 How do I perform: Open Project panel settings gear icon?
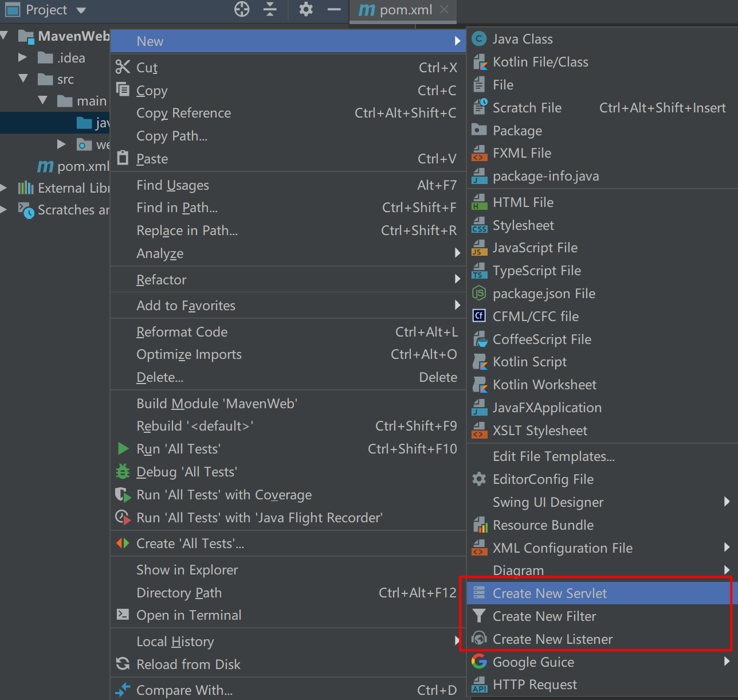tap(306, 9)
